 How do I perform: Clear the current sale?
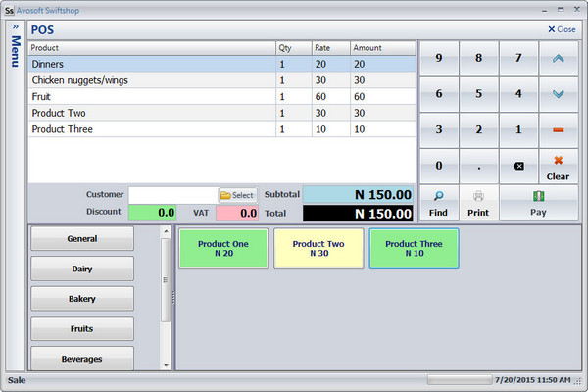coord(559,166)
